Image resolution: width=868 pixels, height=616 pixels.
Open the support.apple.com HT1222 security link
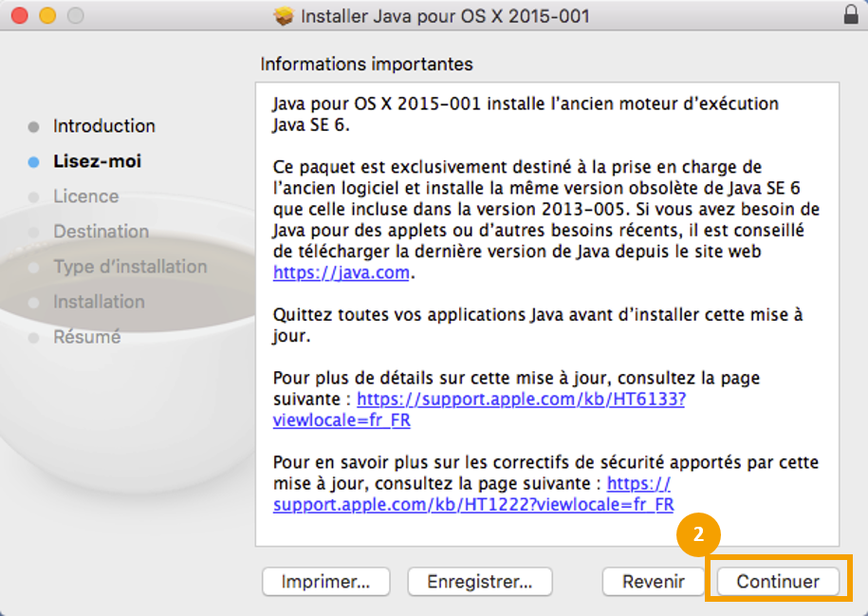click(x=473, y=504)
